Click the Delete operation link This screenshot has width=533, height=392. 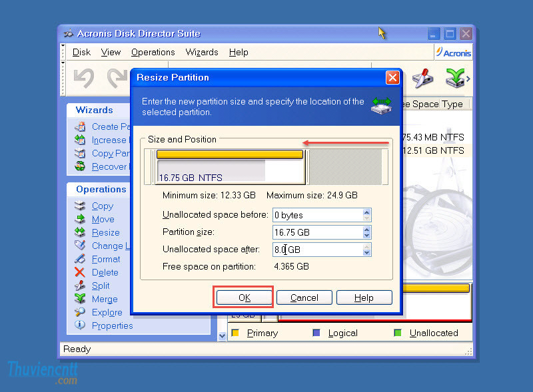point(105,272)
